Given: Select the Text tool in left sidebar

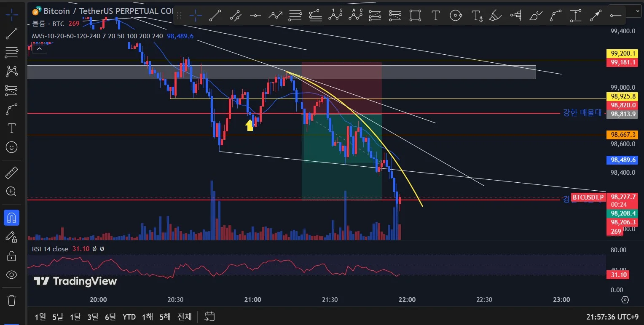Looking at the screenshot, I should 12,128.
